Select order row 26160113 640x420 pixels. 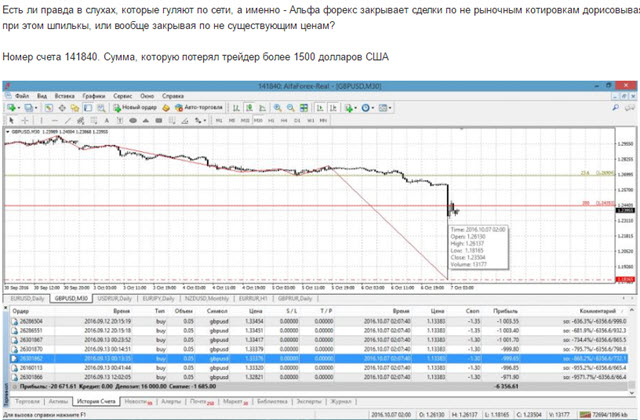[318, 368]
